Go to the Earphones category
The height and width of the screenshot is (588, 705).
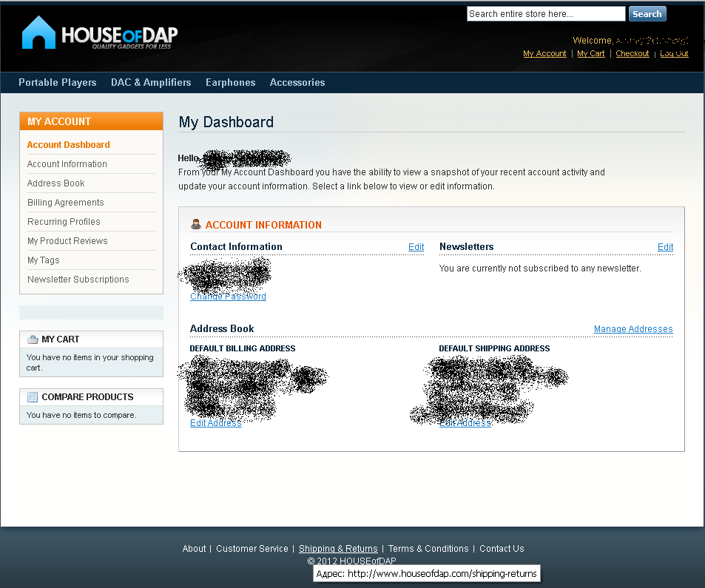[x=230, y=83]
